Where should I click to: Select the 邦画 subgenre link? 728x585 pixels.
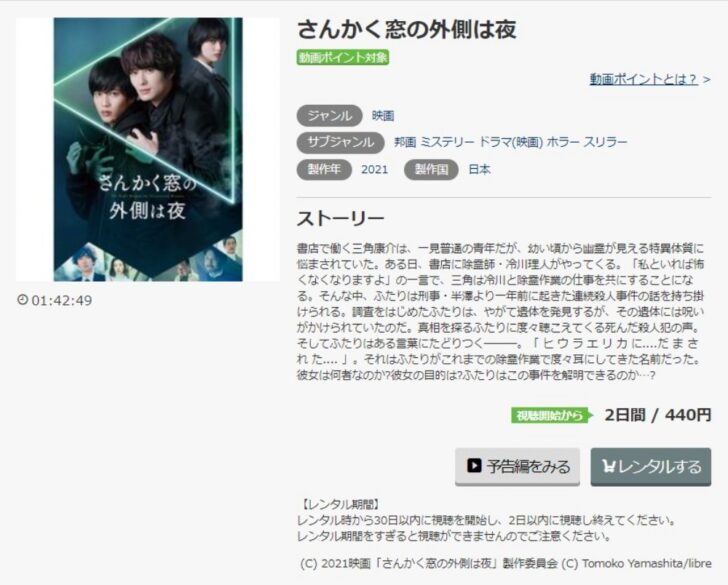click(x=405, y=142)
